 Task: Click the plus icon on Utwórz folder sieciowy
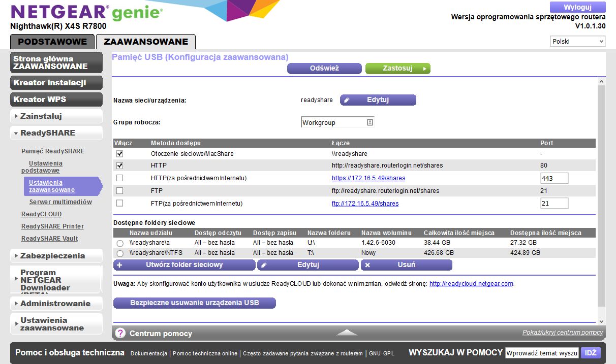(119, 265)
